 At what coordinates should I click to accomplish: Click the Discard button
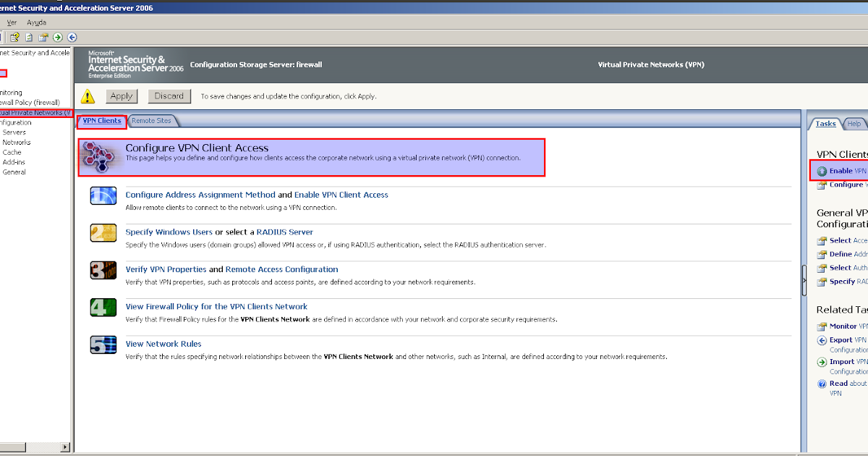169,96
